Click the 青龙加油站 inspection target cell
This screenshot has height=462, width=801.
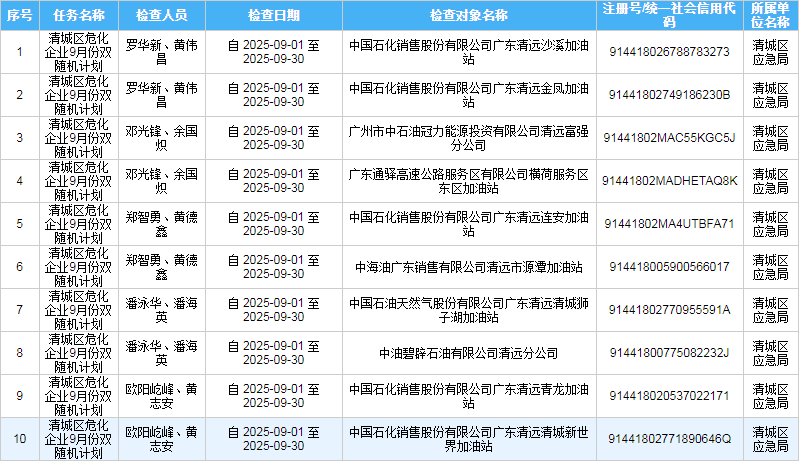coord(468,396)
